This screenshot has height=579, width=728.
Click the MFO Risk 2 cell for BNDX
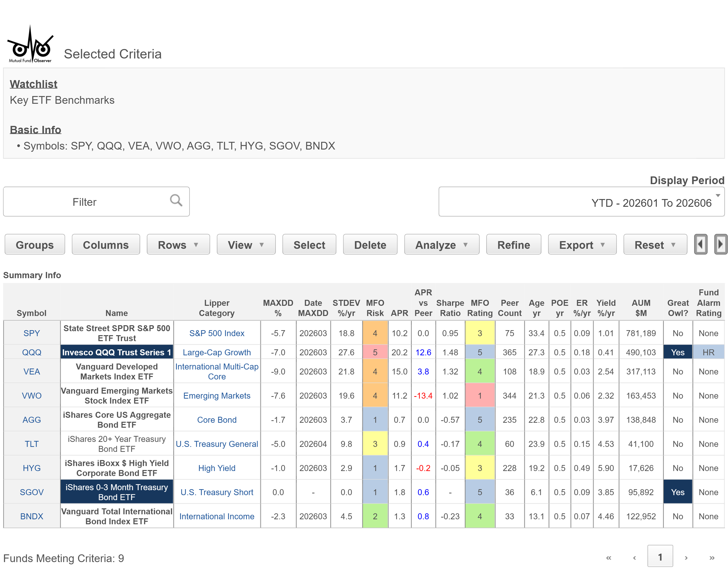pos(375,516)
